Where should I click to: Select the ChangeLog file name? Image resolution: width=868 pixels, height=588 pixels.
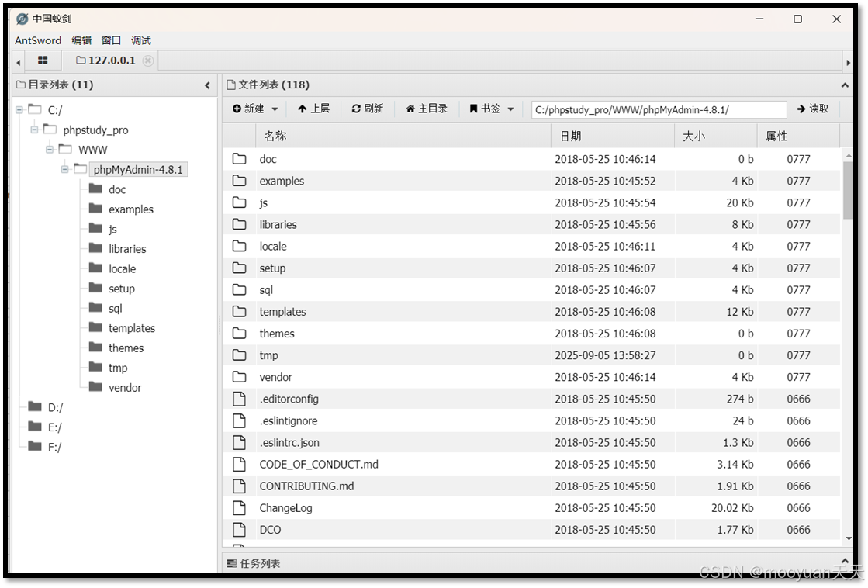tap(285, 508)
